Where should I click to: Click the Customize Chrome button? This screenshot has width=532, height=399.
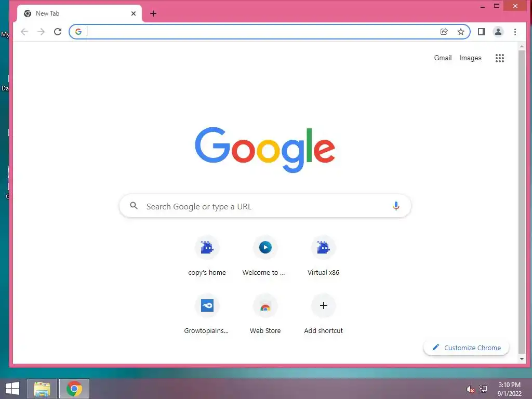tap(466, 348)
